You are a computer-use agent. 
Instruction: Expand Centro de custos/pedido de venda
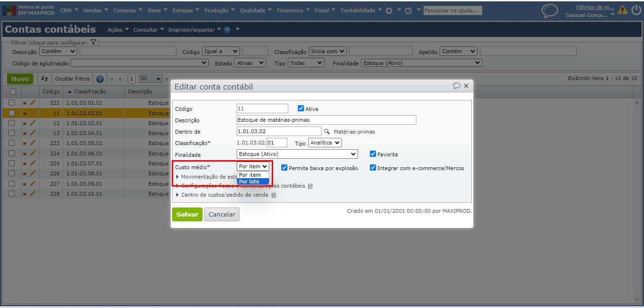click(224, 195)
